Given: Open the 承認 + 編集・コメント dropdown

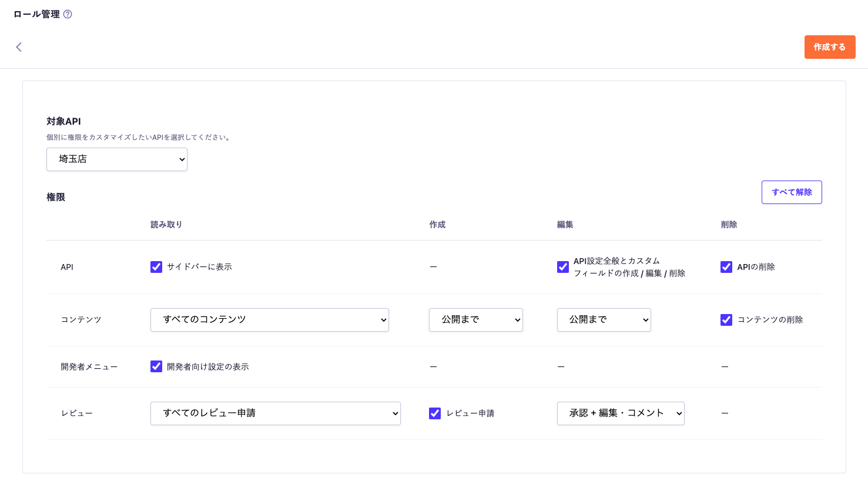Looking at the screenshot, I should (620, 413).
